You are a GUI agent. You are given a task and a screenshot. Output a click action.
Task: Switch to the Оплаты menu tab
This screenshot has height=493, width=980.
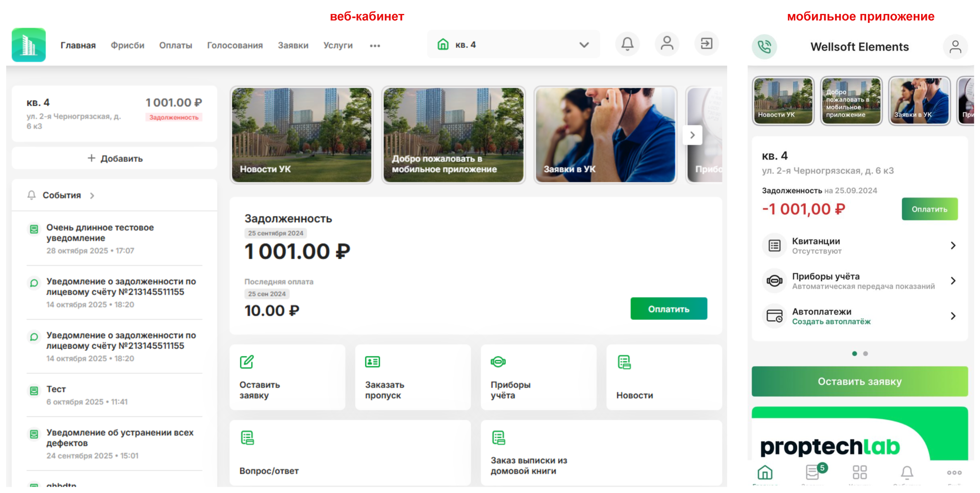click(x=175, y=45)
